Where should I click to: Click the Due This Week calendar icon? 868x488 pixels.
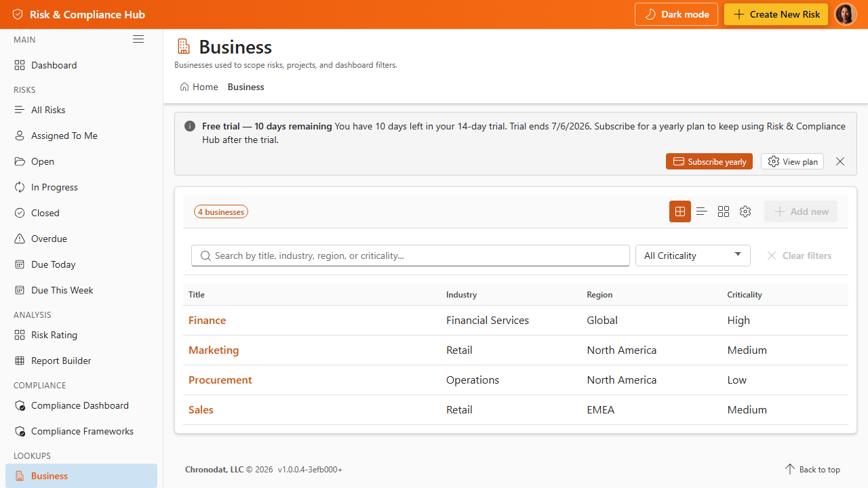click(20, 290)
